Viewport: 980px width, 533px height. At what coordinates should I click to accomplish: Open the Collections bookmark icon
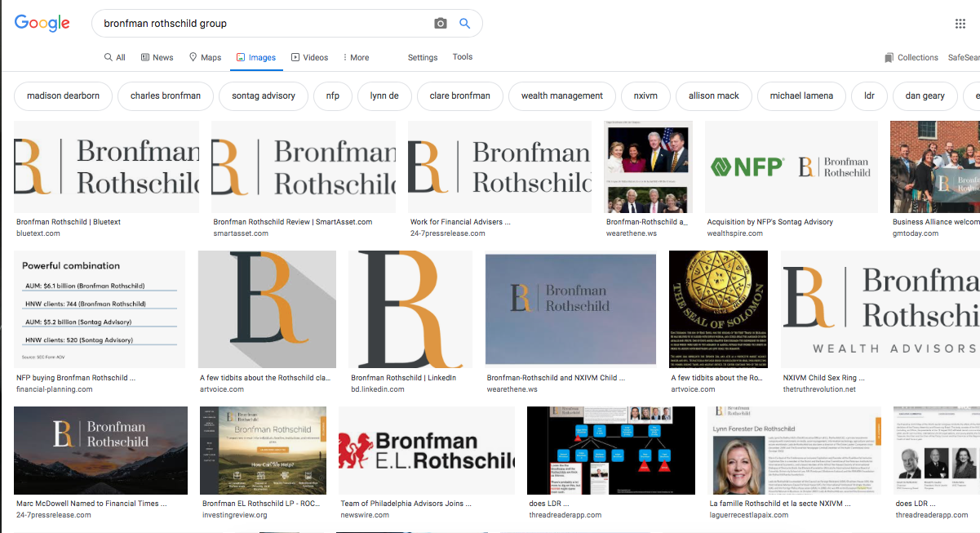889,57
